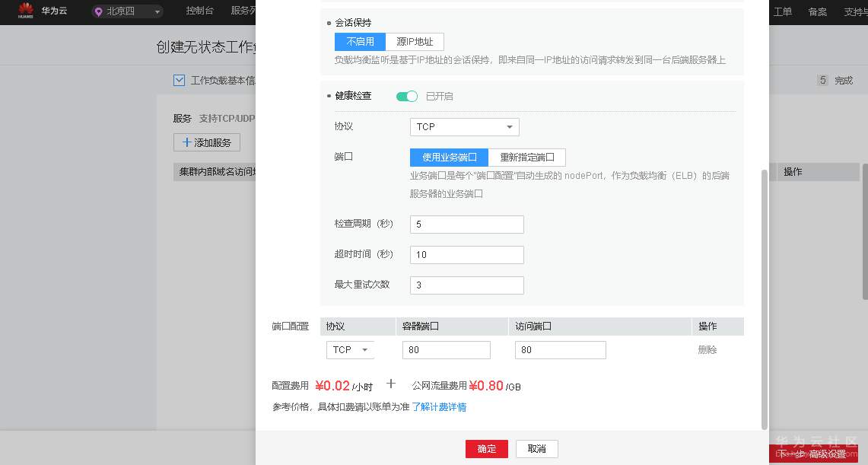Image resolution: width=868 pixels, height=465 pixels.
Task: Click the location pin icon beside 北京四
Action: (x=99, y=11)
